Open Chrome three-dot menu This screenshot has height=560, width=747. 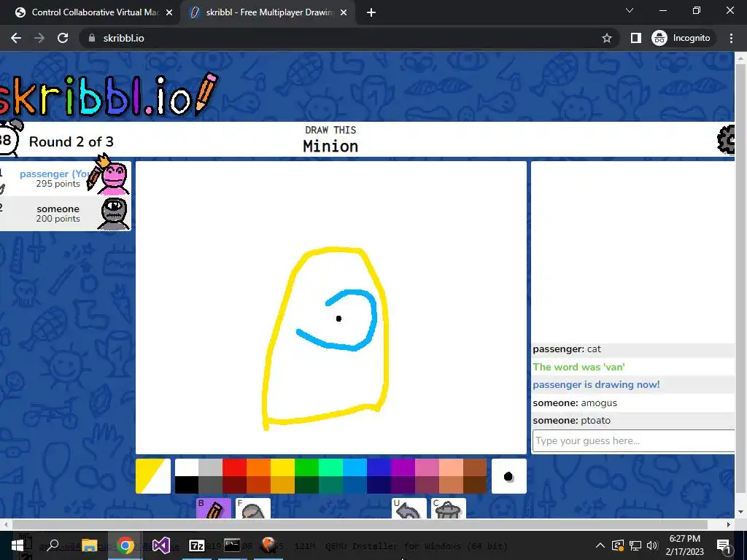[731, 38]
